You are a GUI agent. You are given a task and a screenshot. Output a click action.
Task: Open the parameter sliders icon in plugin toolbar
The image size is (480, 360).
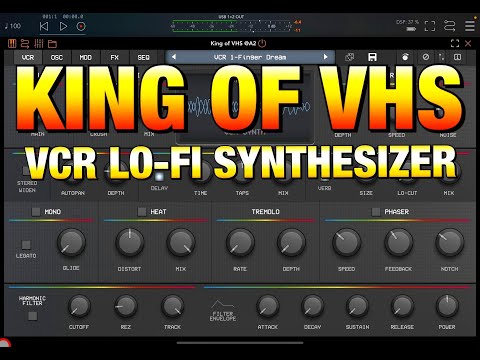[39, 43]
